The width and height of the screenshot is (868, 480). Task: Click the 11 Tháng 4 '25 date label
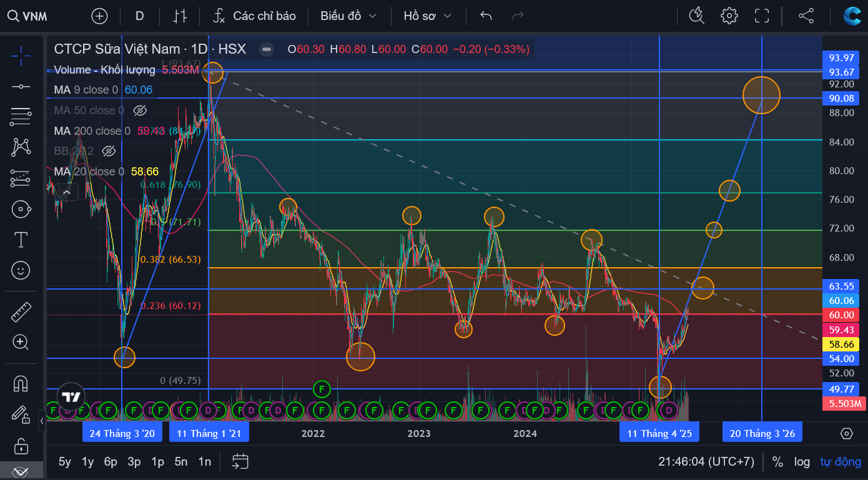(x=659, y=433)
